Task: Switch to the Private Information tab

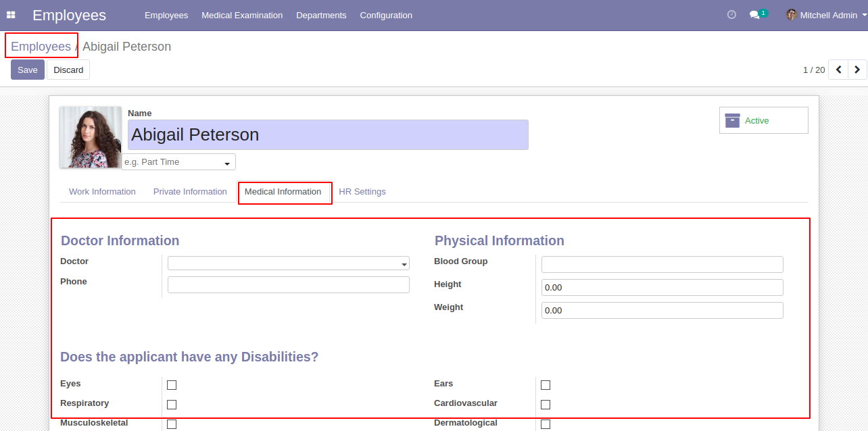Action: (x=190, y=192)
